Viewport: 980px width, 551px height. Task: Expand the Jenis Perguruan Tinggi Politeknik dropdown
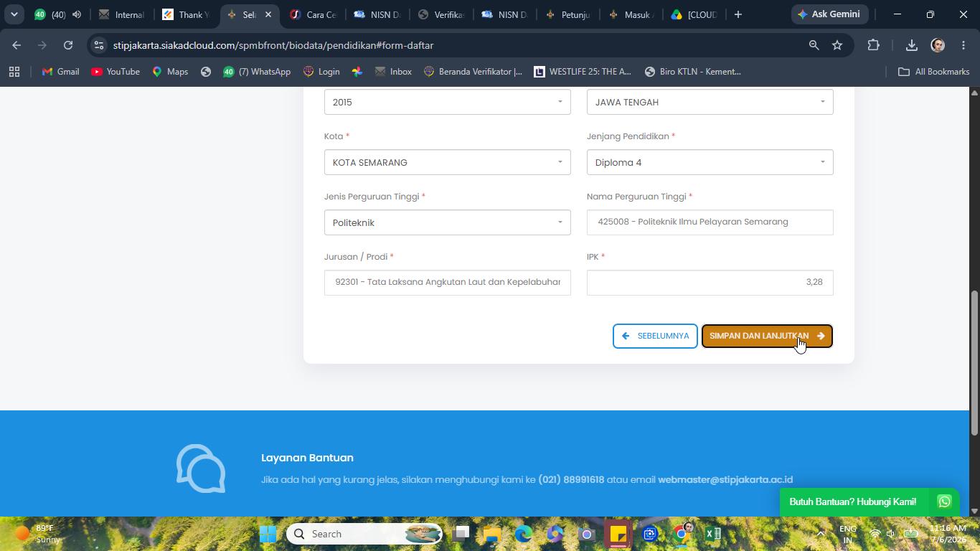click(x=448, y=222)
